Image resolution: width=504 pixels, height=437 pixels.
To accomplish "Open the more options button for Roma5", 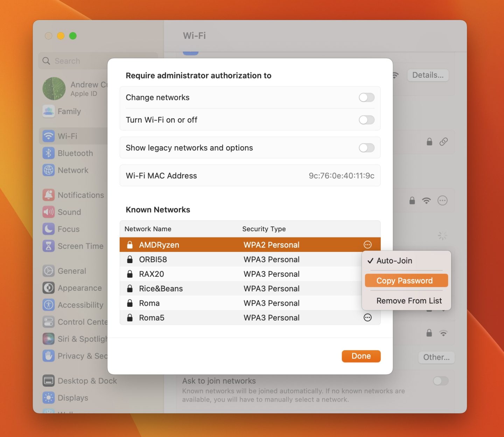I will [x=367, y=318].
